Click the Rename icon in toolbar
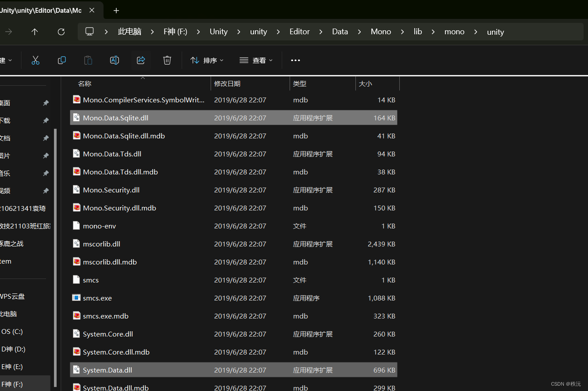The image size is (588, 391). [x=115, y=60]
